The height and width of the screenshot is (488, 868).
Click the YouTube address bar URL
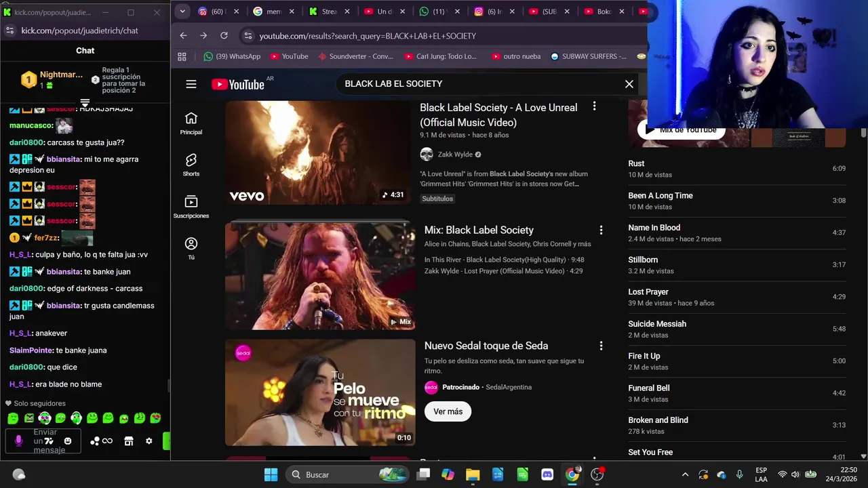coord(368,36)
